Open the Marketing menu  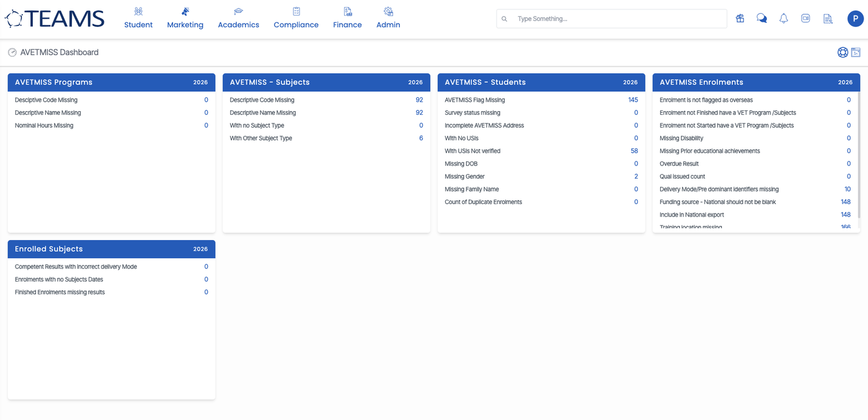[x=185, y=18]
